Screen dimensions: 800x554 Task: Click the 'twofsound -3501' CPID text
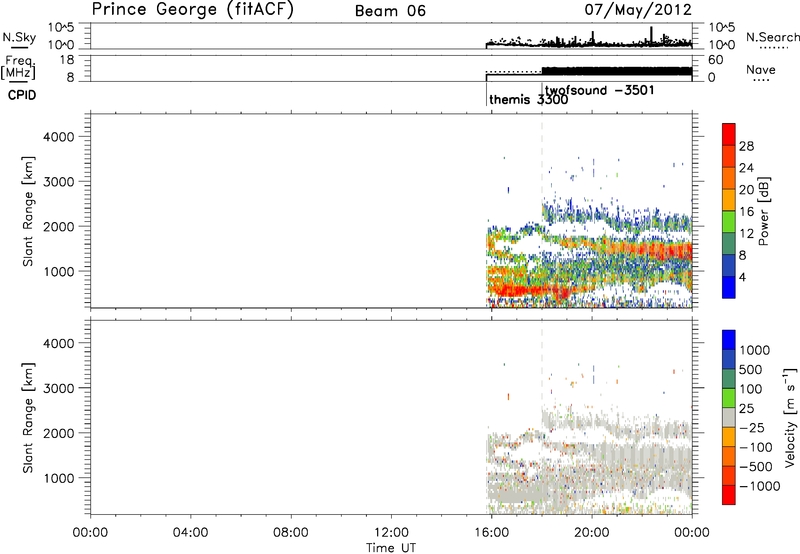pos(599,90)
